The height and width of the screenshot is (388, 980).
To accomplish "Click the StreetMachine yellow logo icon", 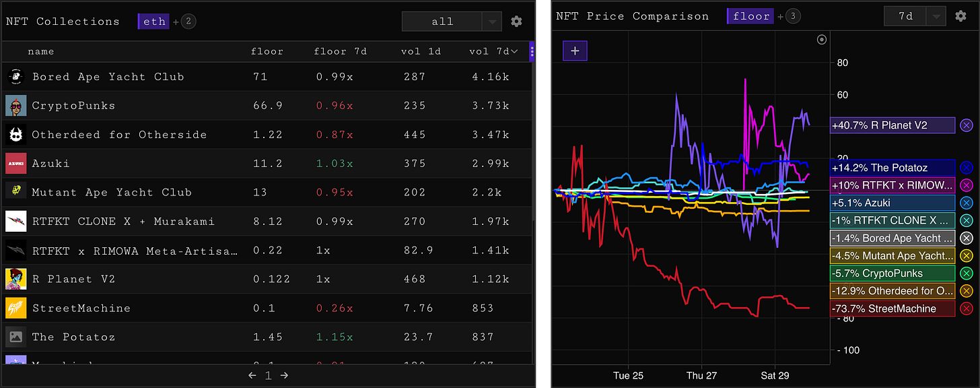I will (16, 308).
